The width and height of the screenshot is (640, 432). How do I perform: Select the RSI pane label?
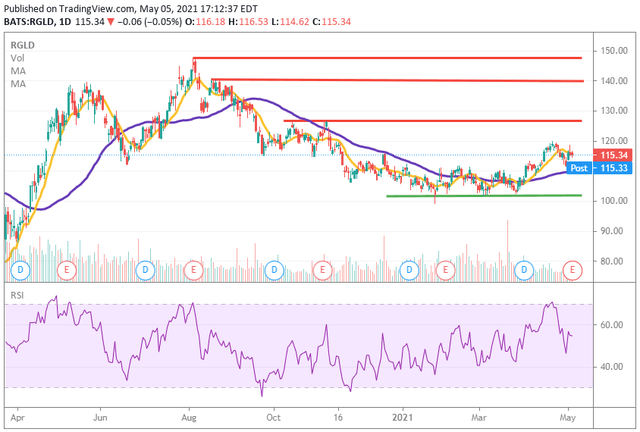click(17, 295)
